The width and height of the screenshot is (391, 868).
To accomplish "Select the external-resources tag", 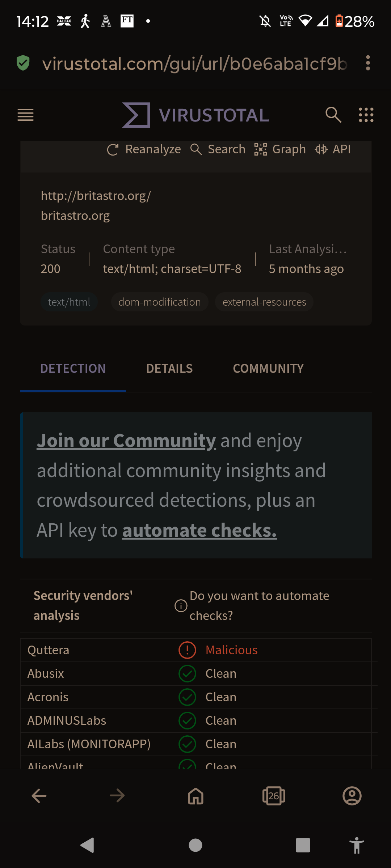I will [x=264, y=302].
